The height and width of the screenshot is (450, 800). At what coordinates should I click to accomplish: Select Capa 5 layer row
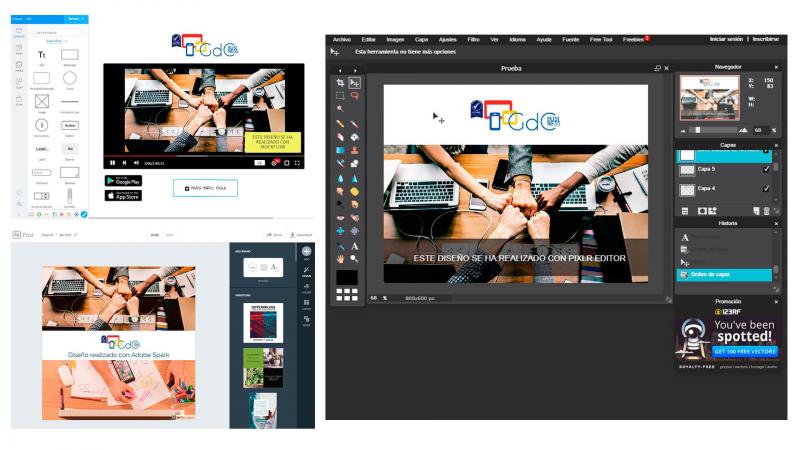coord(724,169)
